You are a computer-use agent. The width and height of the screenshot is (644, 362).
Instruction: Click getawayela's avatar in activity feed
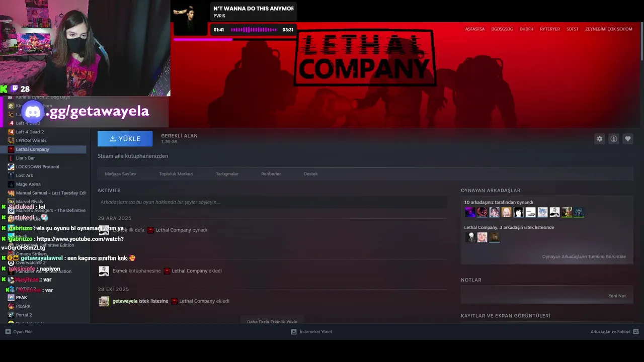tap(104, 301)
